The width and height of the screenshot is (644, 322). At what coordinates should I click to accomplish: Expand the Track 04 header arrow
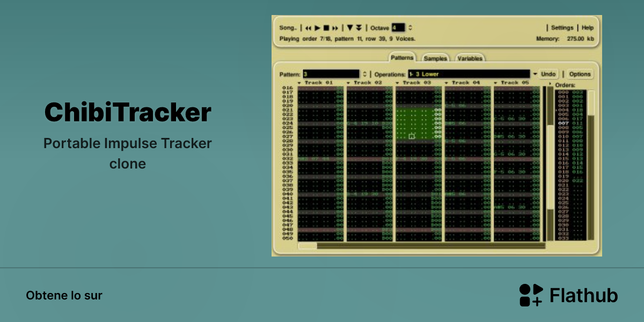coord(447,83)
